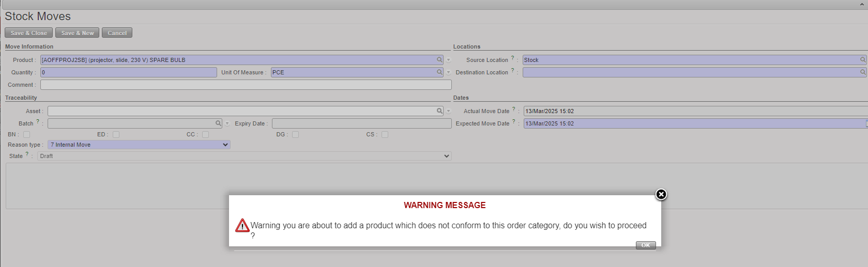Viewport: 868px width, 267px height.
Task: Close the warning message with X icon
Action: tap(661, 194)
